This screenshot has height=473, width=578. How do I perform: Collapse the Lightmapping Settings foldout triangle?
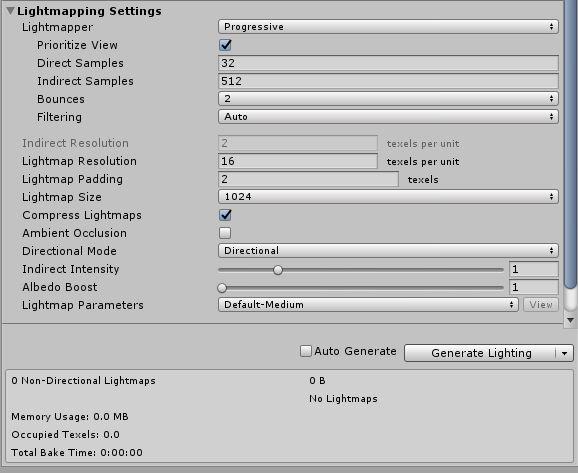tap(10, 11)
